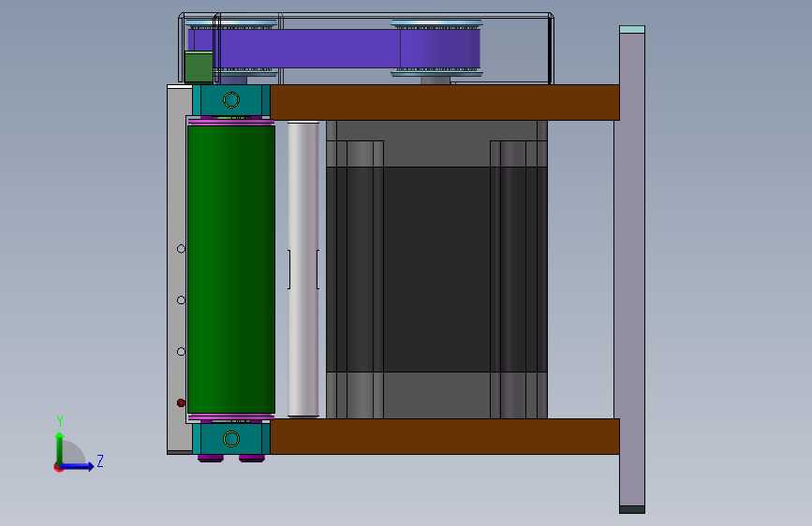Select the light grey cylindrical roller
Viewport: 812px width, 526px height.
(303, 269)
